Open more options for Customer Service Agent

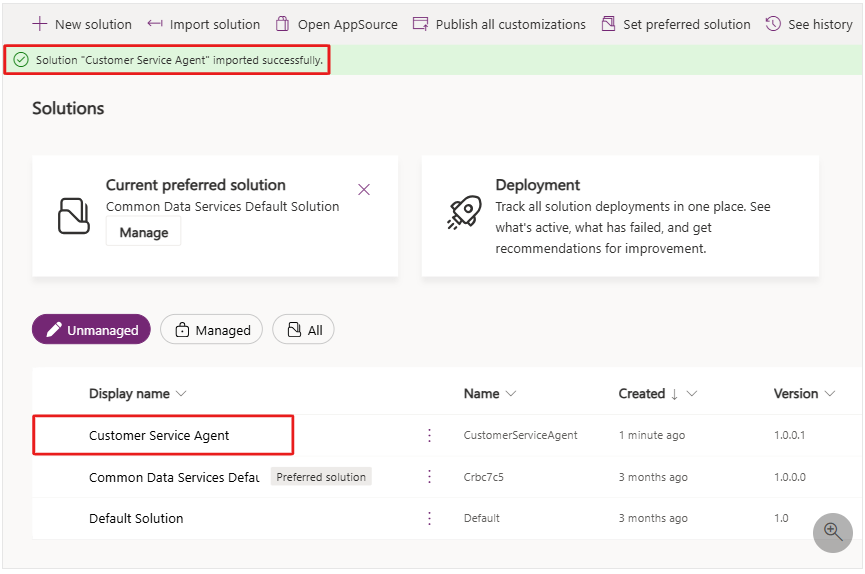429,435
